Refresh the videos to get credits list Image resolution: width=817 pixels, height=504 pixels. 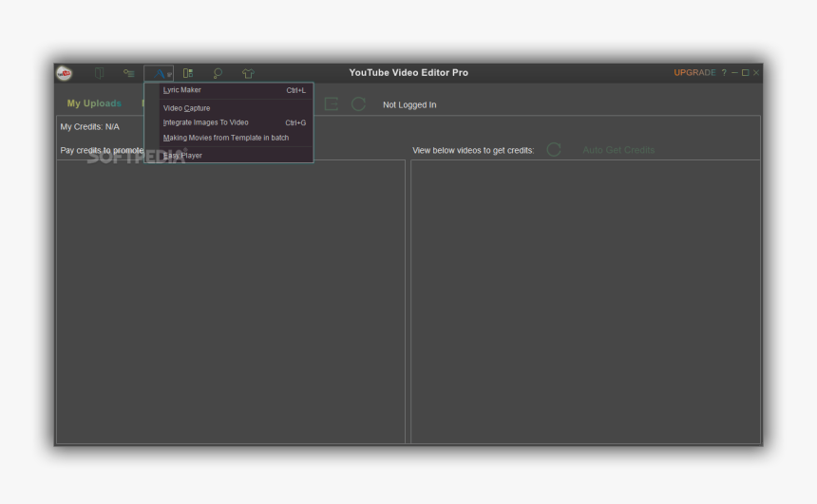554,150
